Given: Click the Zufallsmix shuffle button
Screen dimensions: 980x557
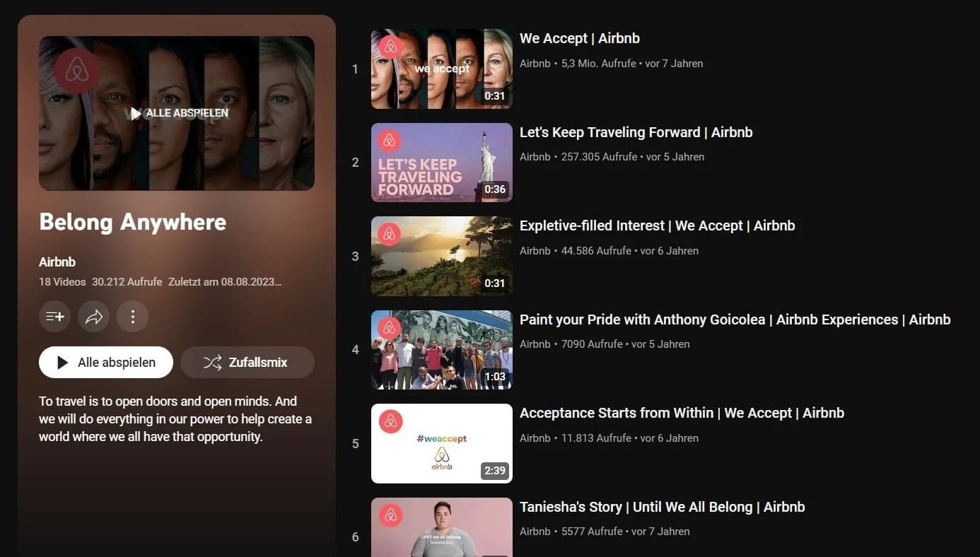Looking at the screenshot, I should tap(247, 362).
